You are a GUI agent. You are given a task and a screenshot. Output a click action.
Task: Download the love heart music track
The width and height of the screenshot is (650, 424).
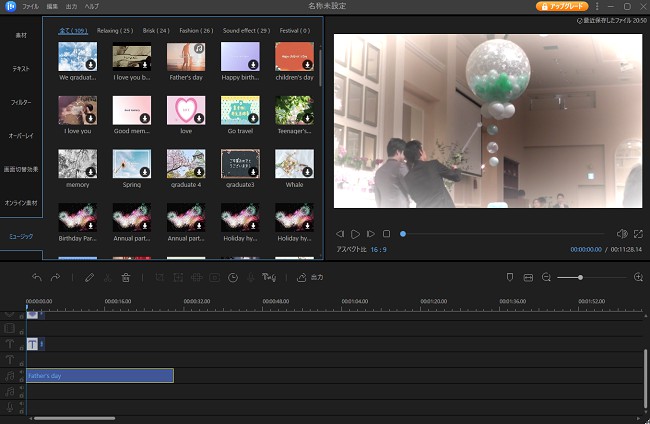[199, 118]
